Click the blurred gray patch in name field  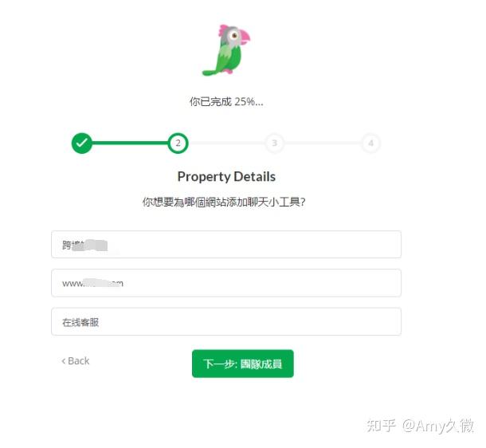click(x=92, y=246)
